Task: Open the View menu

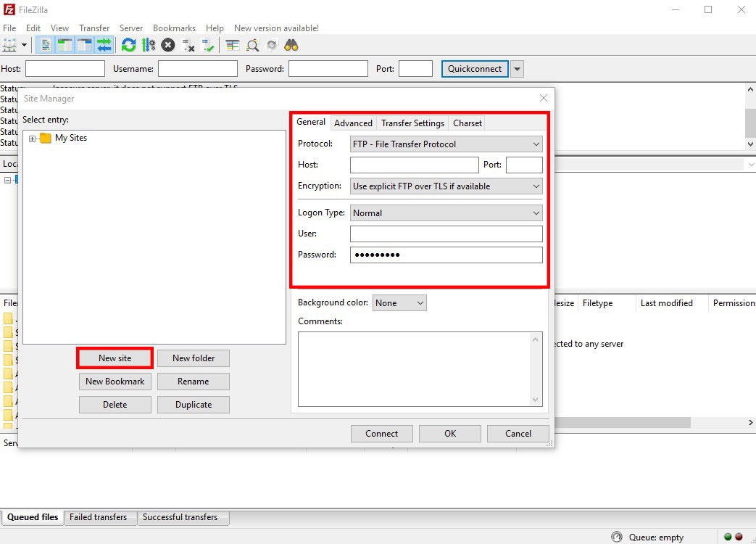Action: [59, 28]
